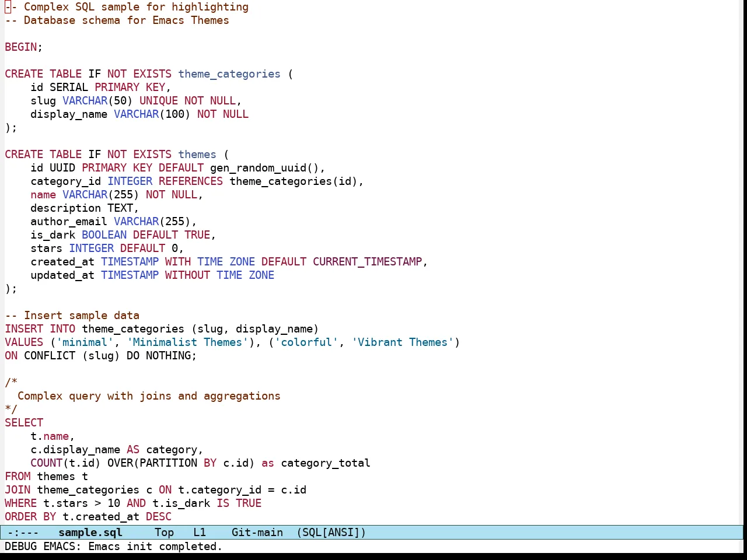Click the UNIQUE keyword
The width and height of the screenshot is (747, 560).
[x=159, y=101]
